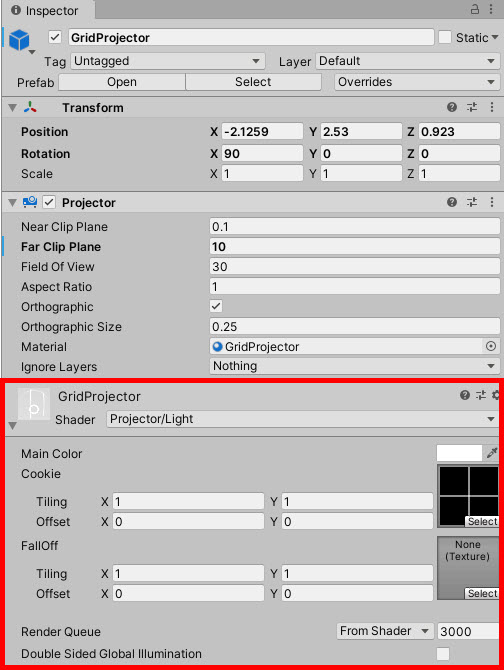Select the Inspector tab
The width and height of the screenshot is (504, 670).
coord(46,10)
